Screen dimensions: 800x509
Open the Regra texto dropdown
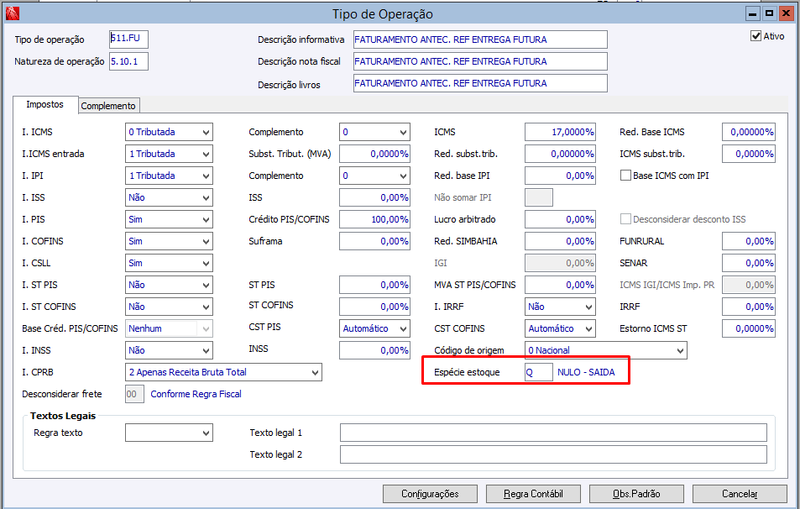click(169, 433)
